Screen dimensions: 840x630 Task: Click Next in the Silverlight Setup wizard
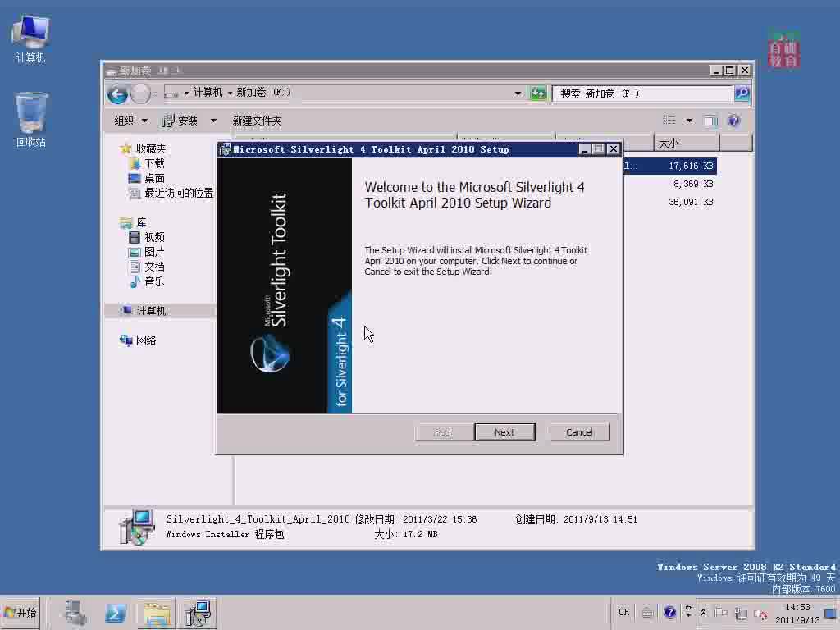point(504,431)
